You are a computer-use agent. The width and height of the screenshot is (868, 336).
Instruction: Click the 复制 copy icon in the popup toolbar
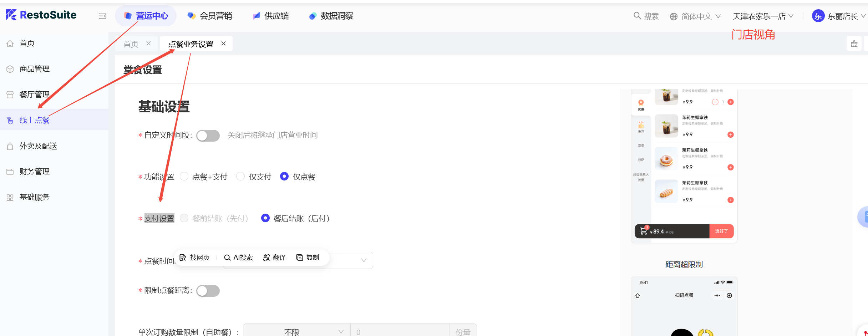click(300, 258)
